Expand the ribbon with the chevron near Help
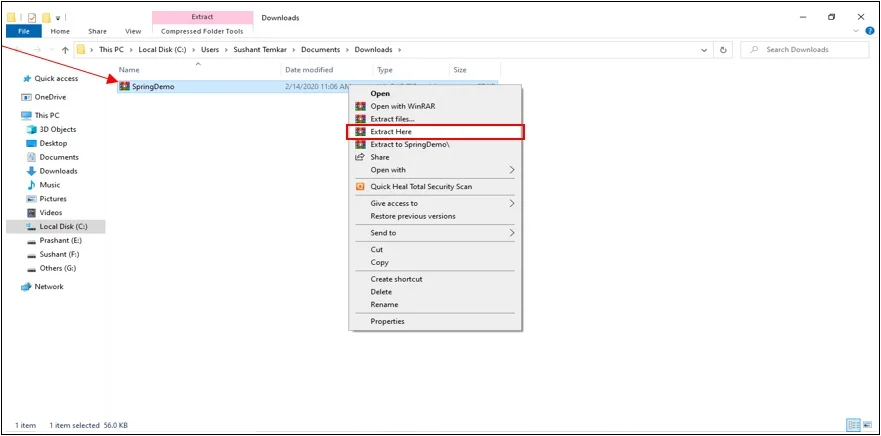Image resolution: width=881 pixels, height=436 pixels. point(856,31)
